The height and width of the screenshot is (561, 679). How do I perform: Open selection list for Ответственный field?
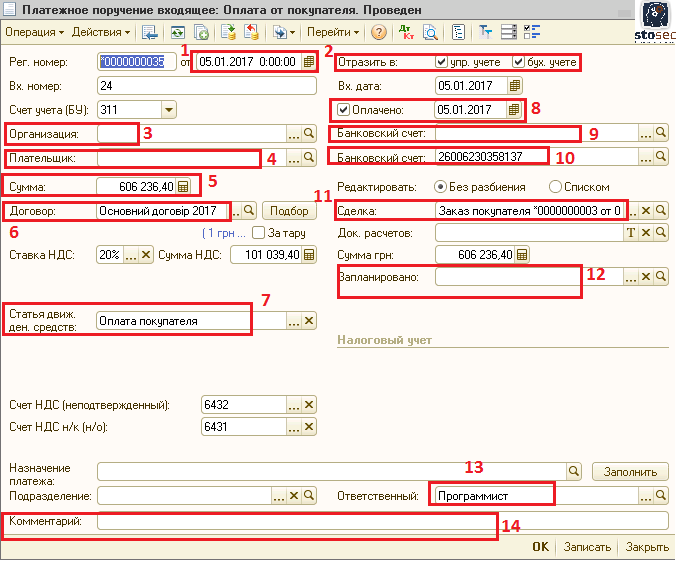[x=646, y=496]
